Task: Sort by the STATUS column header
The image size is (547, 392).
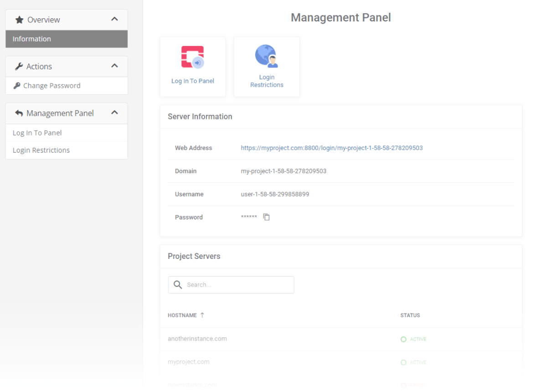Action: tap(410, 315)
